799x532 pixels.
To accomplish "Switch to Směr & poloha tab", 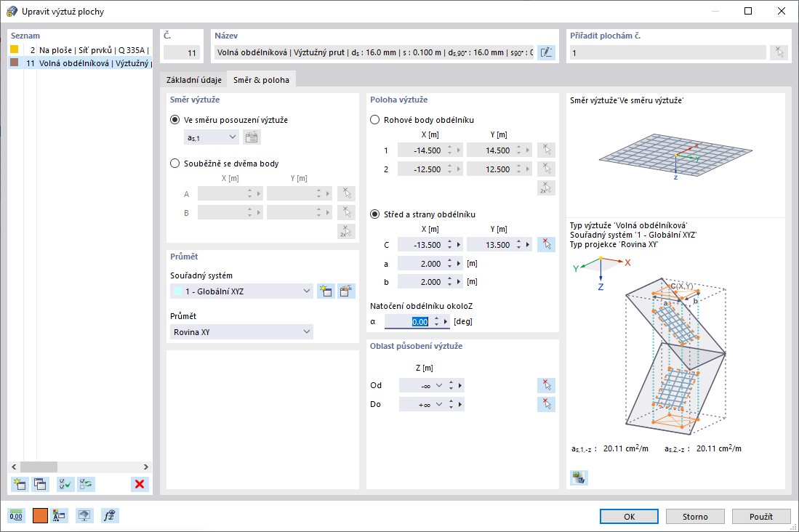I will click(262, 79).
